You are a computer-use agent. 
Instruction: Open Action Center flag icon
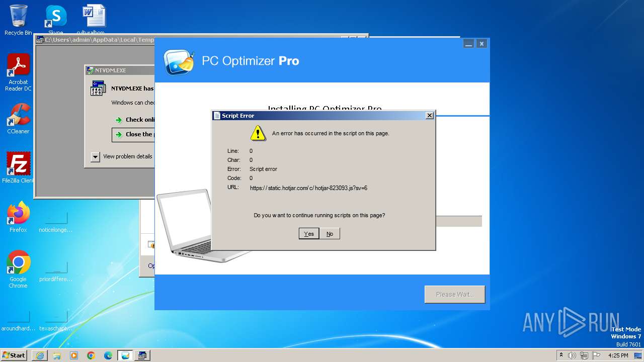(x=596, y=355)
